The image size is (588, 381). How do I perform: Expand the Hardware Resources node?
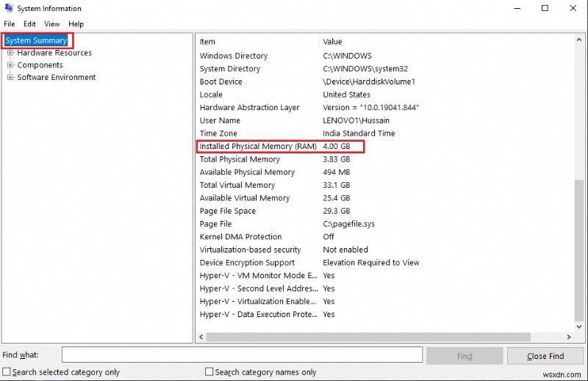pyautogui.click(x=10, y=53)
